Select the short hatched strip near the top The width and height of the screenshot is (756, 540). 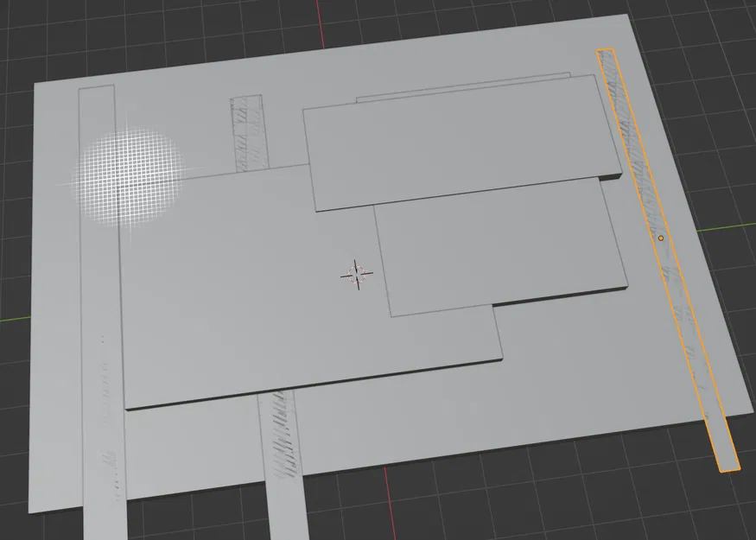point(248,133)
